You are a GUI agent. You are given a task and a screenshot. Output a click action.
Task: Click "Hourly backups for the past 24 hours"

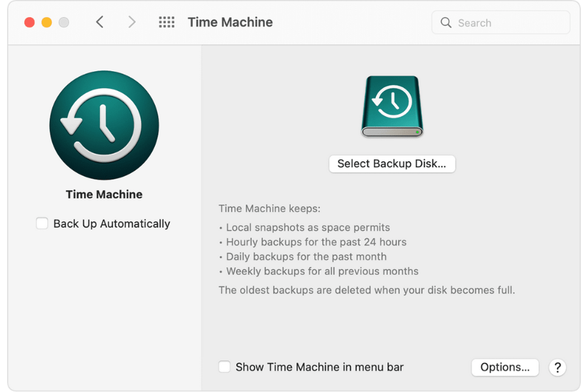316,242
